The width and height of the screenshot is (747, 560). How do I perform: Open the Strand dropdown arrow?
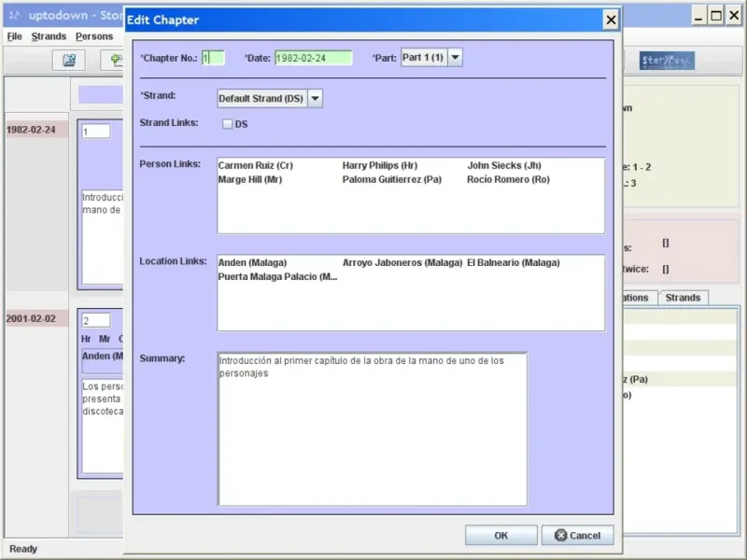pyautogui.click(x=315, y=99)
